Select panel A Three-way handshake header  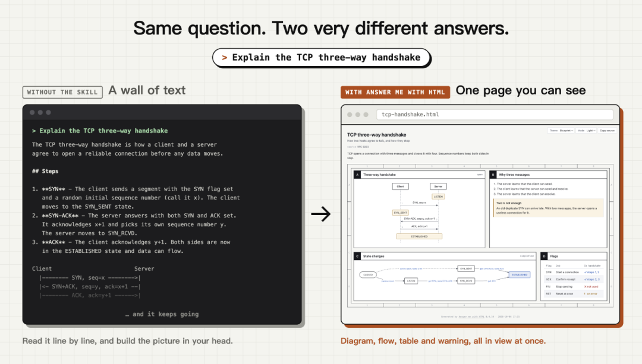pos(419,175)
